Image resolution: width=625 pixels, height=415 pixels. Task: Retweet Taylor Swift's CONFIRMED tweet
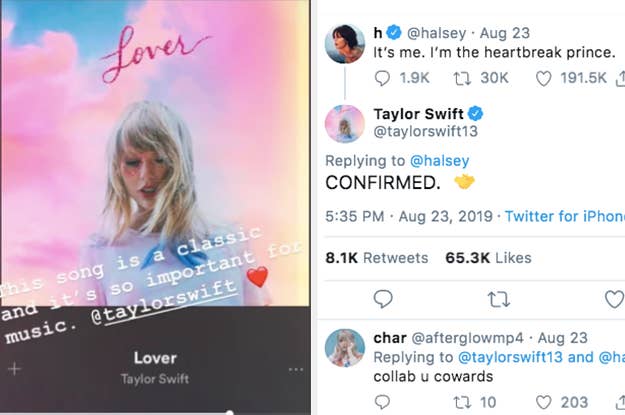(497, 298)
